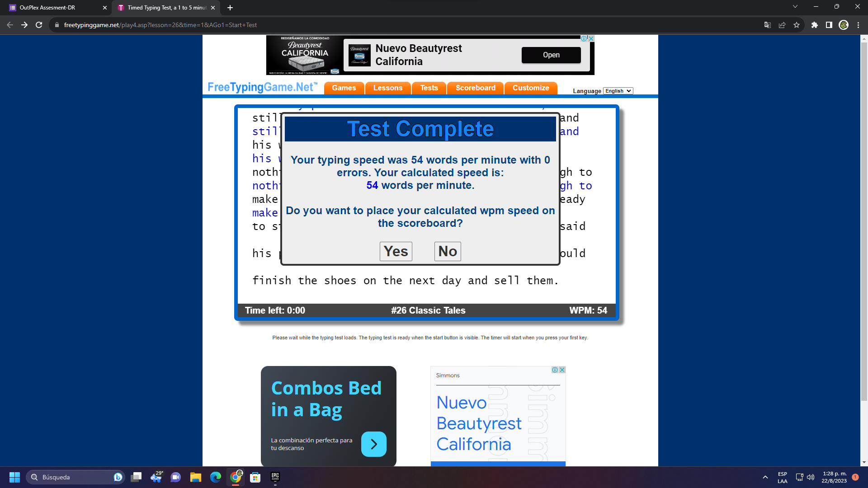The height and width of the screenshot is (488, 868).
Task: Open network settings tray icon
Action: (799, 477)
